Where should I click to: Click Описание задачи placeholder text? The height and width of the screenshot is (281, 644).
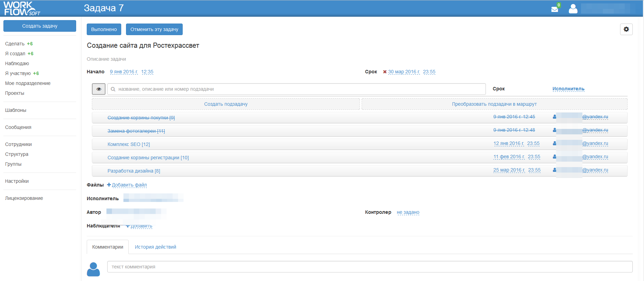106,59
